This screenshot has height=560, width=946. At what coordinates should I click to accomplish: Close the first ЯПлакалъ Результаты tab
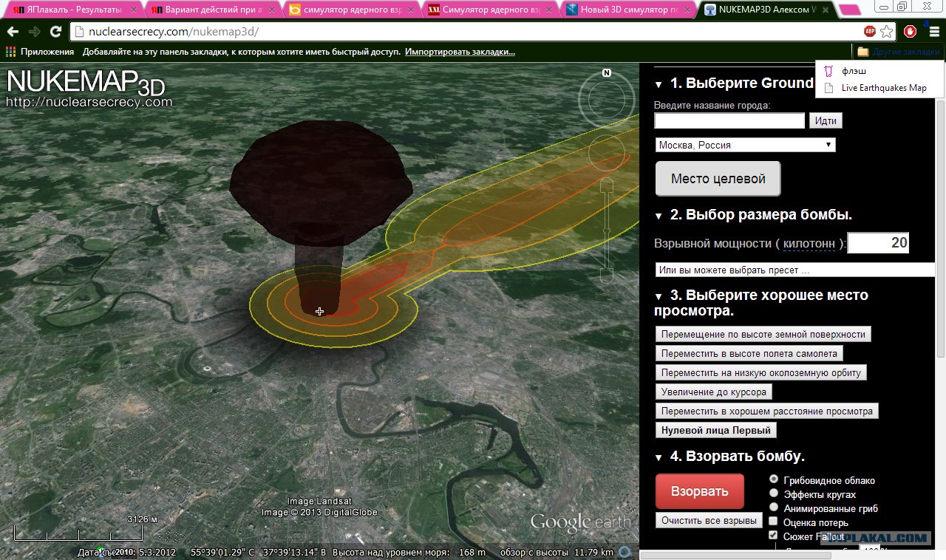(132, 10)
